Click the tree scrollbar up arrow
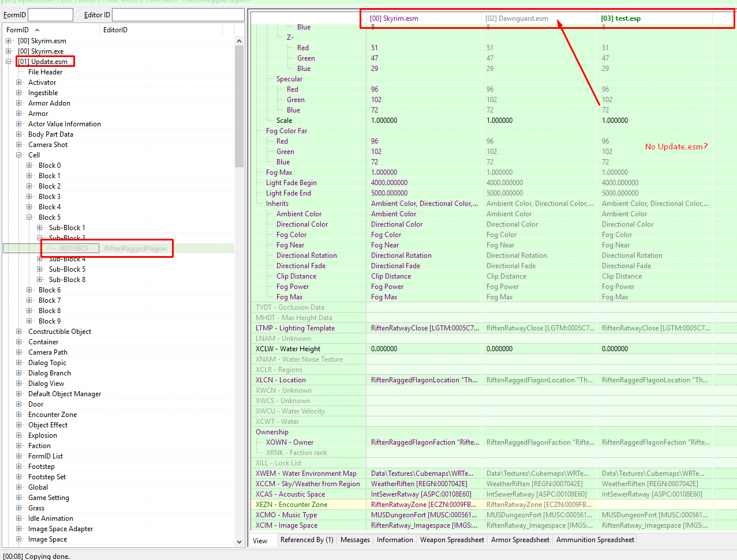737x560 pixels. pyautogui.click(x=240, y=41)
